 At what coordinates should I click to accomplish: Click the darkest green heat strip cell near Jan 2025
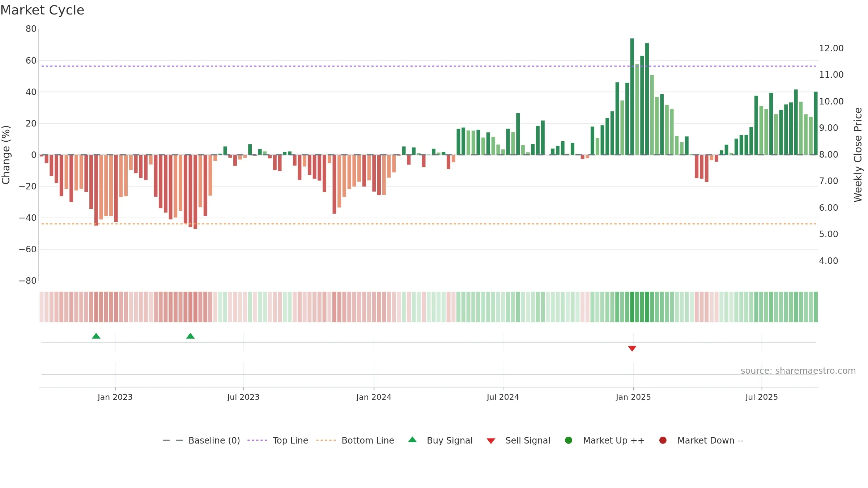[632, 307]
